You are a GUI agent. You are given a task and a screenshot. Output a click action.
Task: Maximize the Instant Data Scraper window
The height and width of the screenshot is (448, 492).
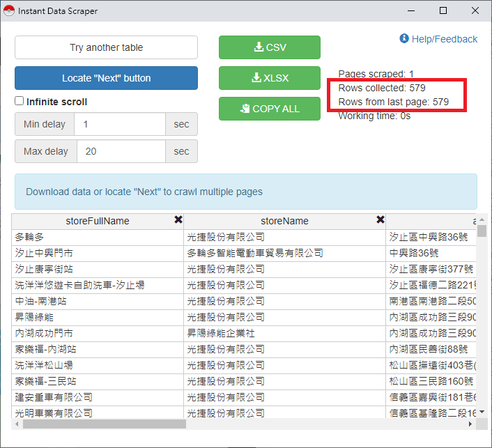coord(443,10)
